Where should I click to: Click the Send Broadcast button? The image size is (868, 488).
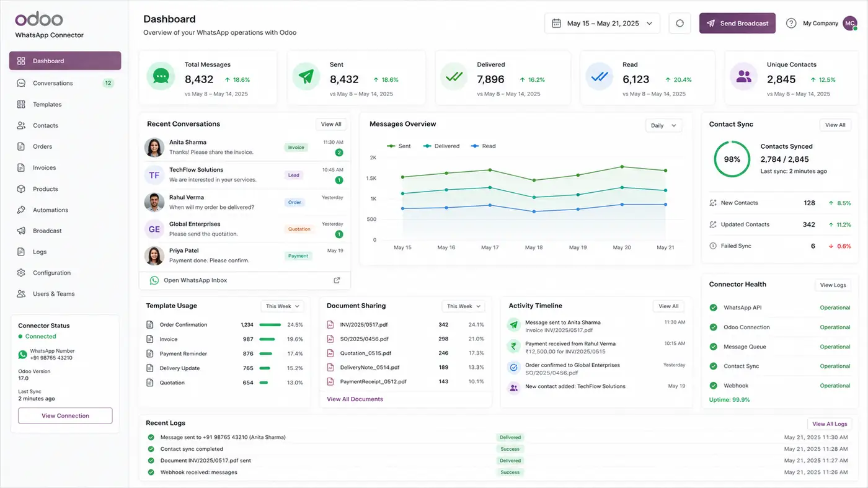[x=737, y=23]
